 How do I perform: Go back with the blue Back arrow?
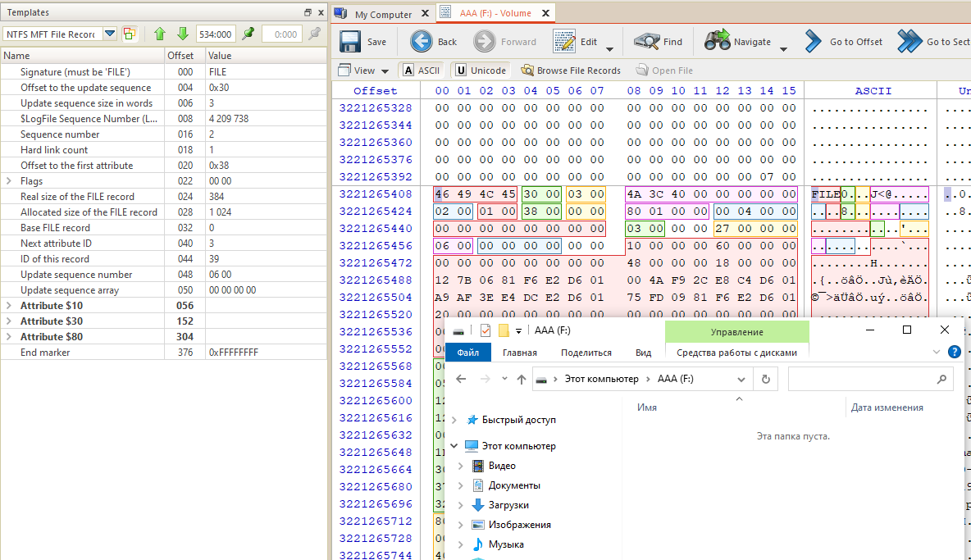(x=422, y=42)
